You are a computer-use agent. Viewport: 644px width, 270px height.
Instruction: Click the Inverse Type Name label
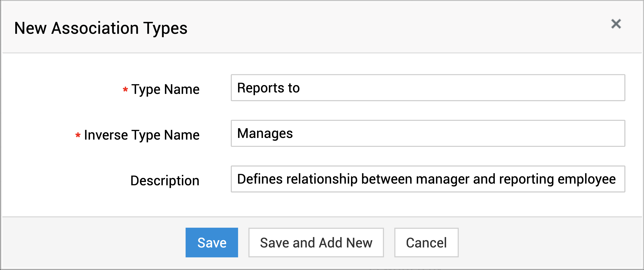tap(142, 135)
